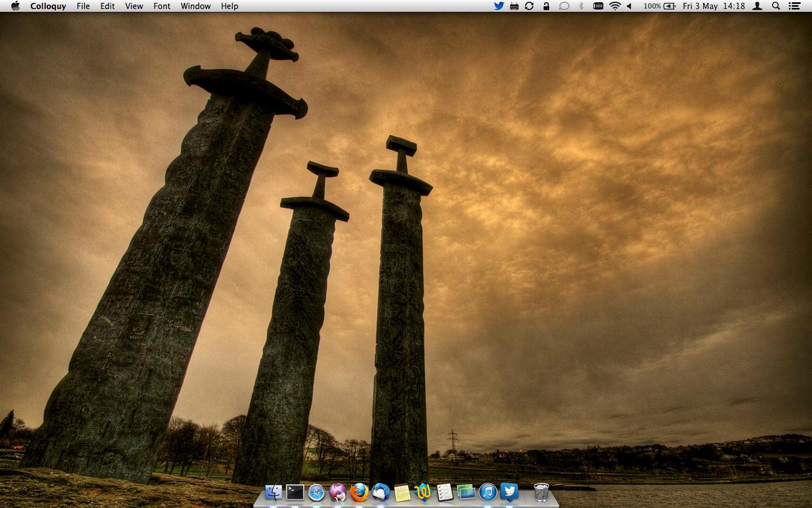Open the Wi-Fi status menu

pyautogui.click(x=615, y=6)
